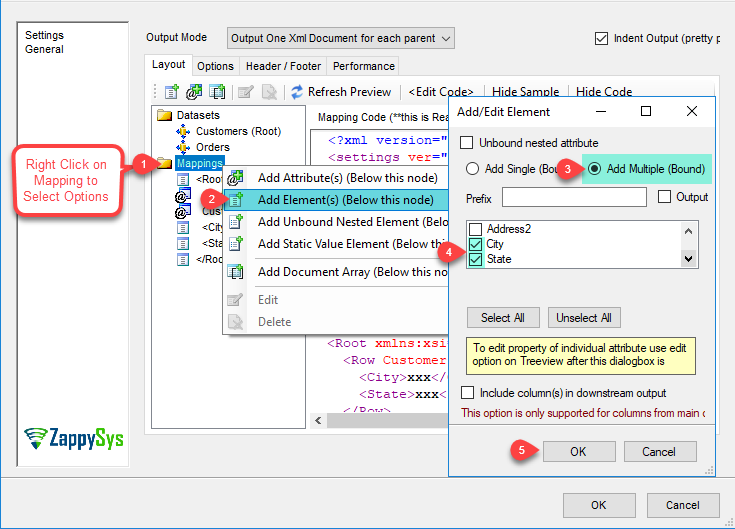Check the Address2 column checkbox
The image size is (735, 529).
pos(476,229)
